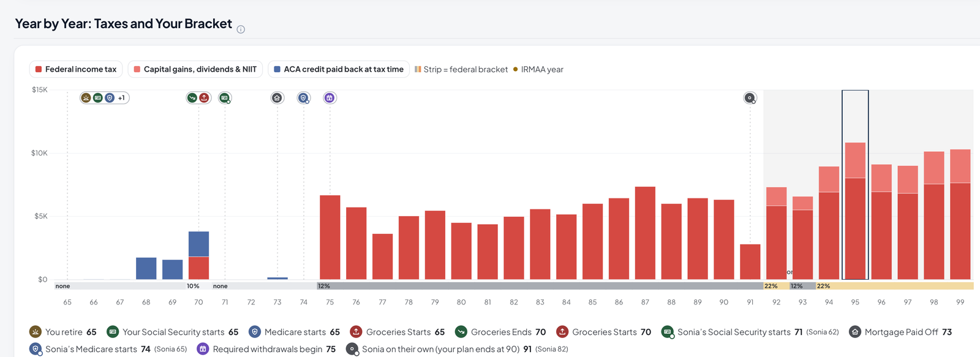Viewport: 980px width, 357px height.
Task: Toggle Capital gains, dividends & NIIT series
Action: pos(195,69)
